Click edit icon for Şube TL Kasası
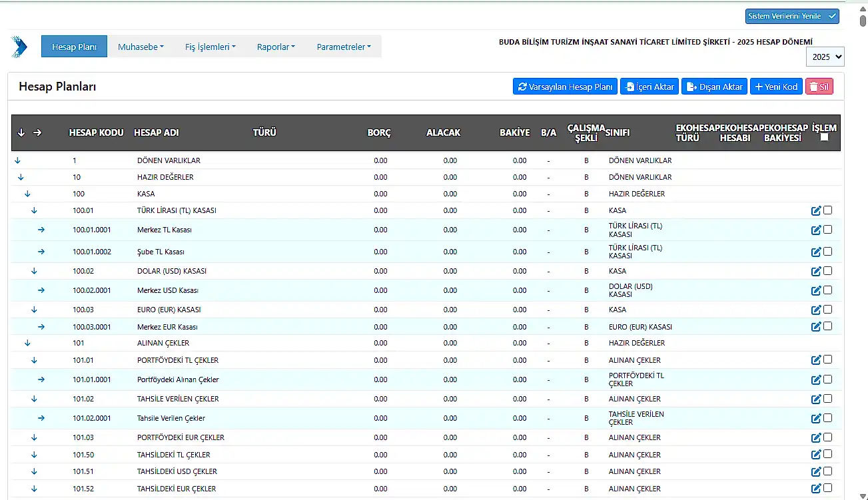This screenshot has height=500, width=868. coord(815,252)
